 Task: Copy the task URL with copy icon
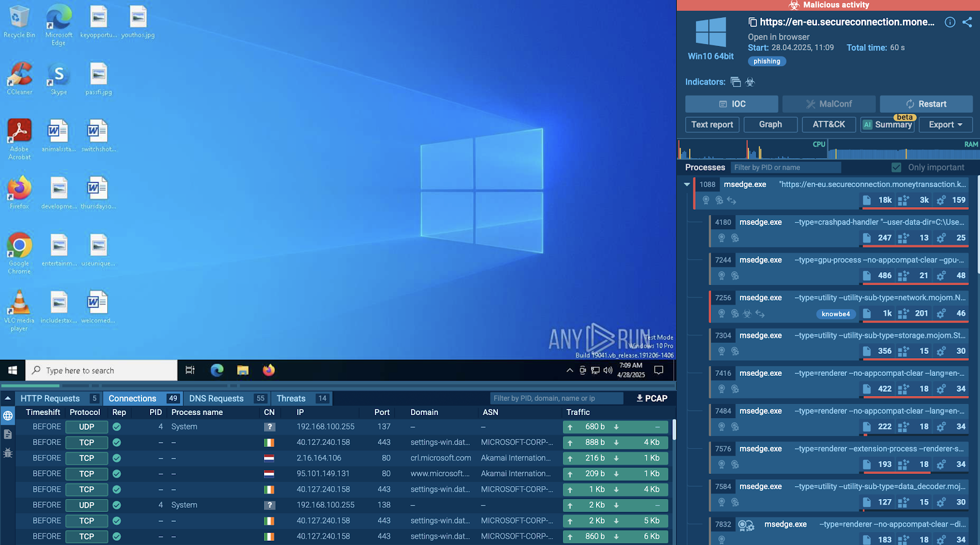753,22
